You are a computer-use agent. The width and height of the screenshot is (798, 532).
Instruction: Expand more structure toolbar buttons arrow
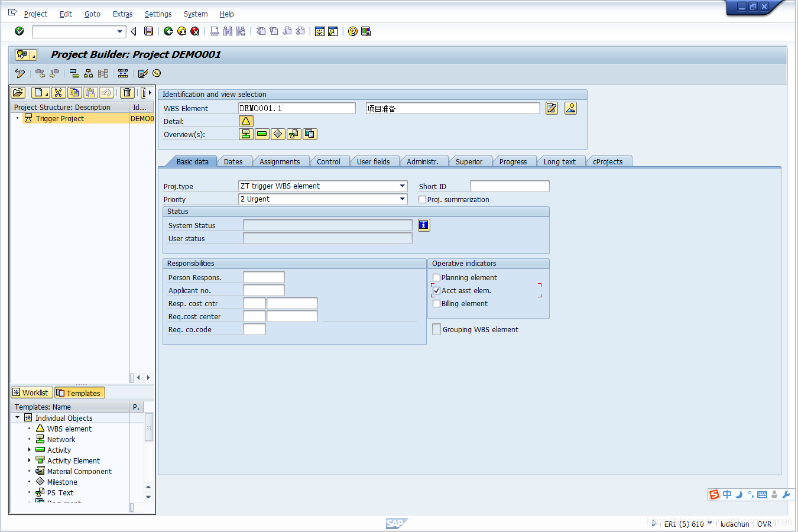[150, 93]
